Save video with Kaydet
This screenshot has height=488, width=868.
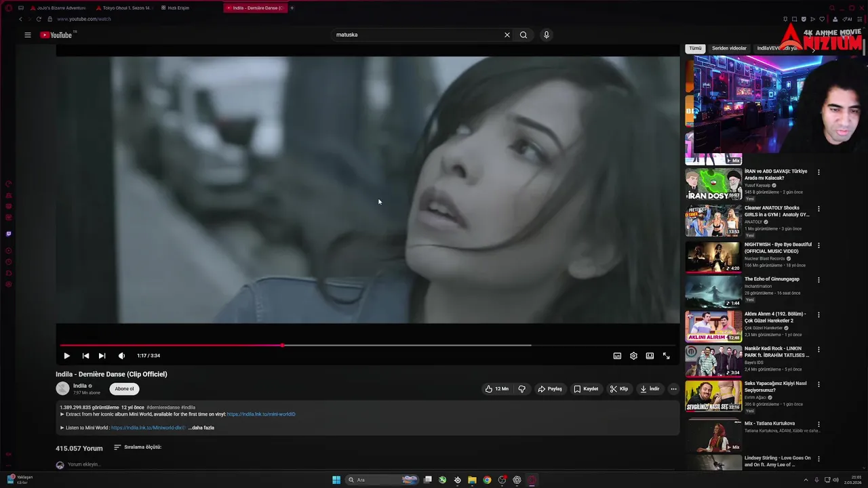click(x=586, y=389)
